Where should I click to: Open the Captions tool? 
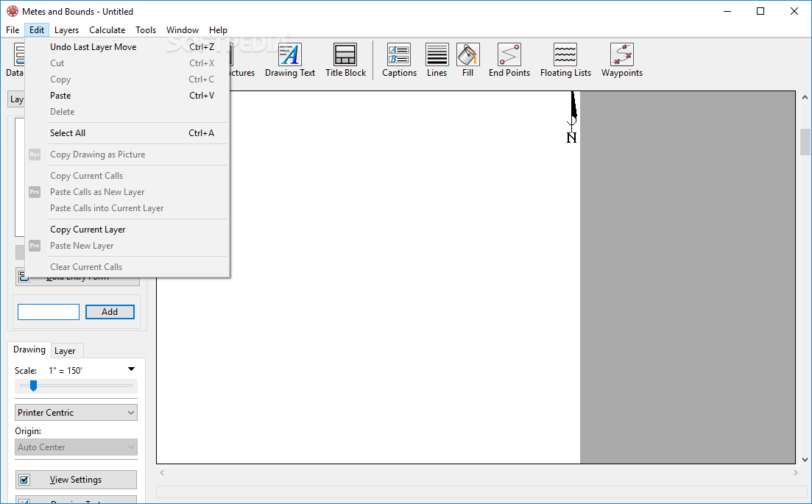click(399, 60)
